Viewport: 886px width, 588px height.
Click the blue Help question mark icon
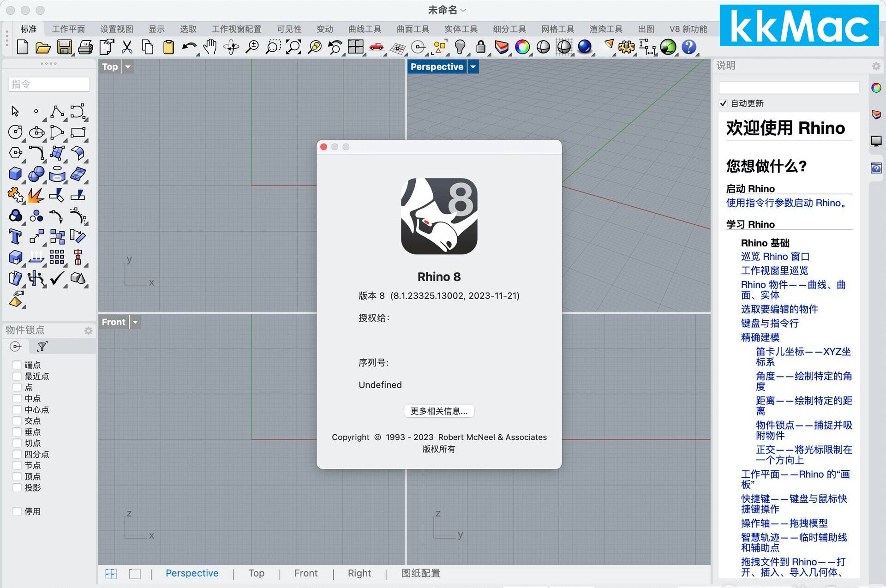pos(689,47)
